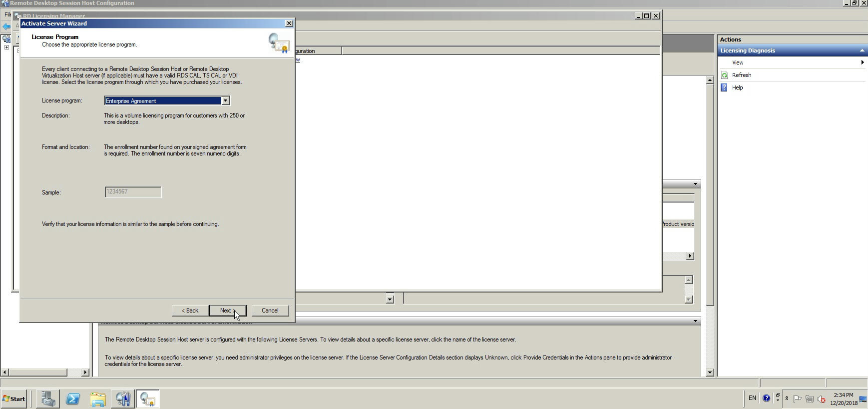868x409 pixels.
Task: Switch to Remote Desktop Session Host Configuration taskbar icon
Action: (x=123, y=399)
